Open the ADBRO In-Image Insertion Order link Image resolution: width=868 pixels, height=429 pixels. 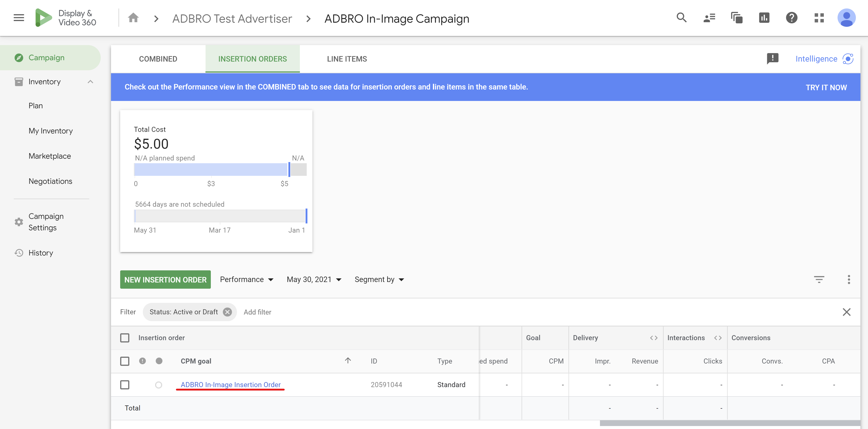coord(231,385)
